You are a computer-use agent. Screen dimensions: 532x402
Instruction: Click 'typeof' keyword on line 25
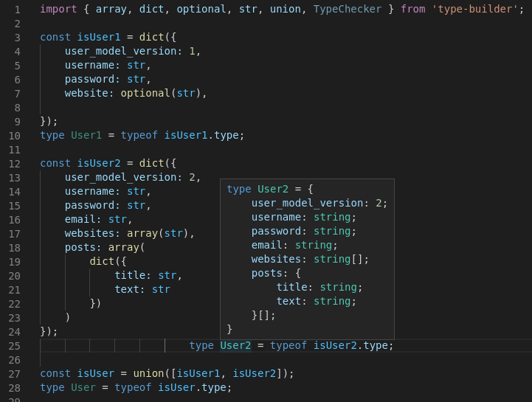[289, 346]
